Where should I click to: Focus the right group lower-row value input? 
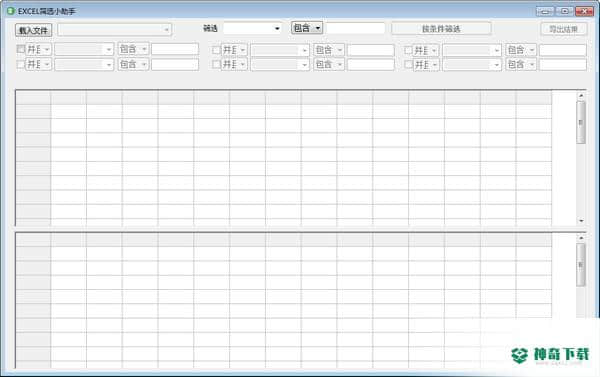[563, 64]
